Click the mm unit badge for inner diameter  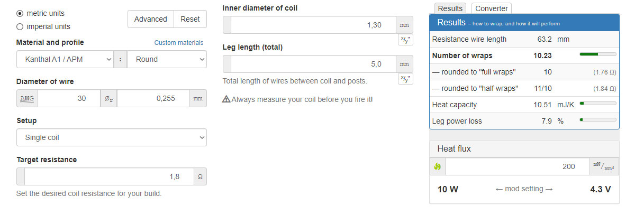[404, 25]
